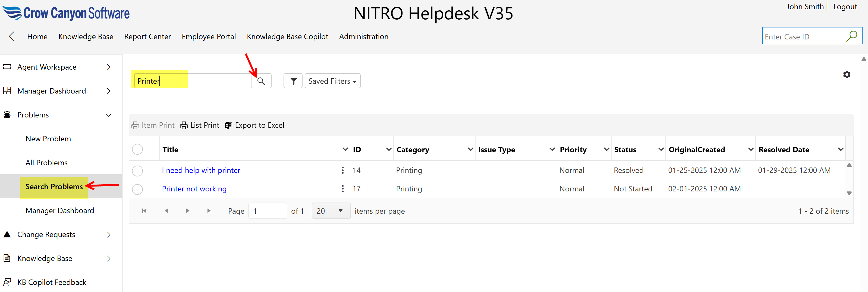
Task: Open the Report Center menu
Action: point(147,36)
